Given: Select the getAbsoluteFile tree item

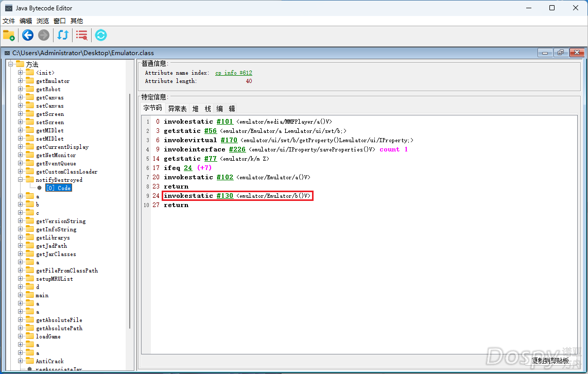Looking at the screenshot, I should tap(59, 320).
